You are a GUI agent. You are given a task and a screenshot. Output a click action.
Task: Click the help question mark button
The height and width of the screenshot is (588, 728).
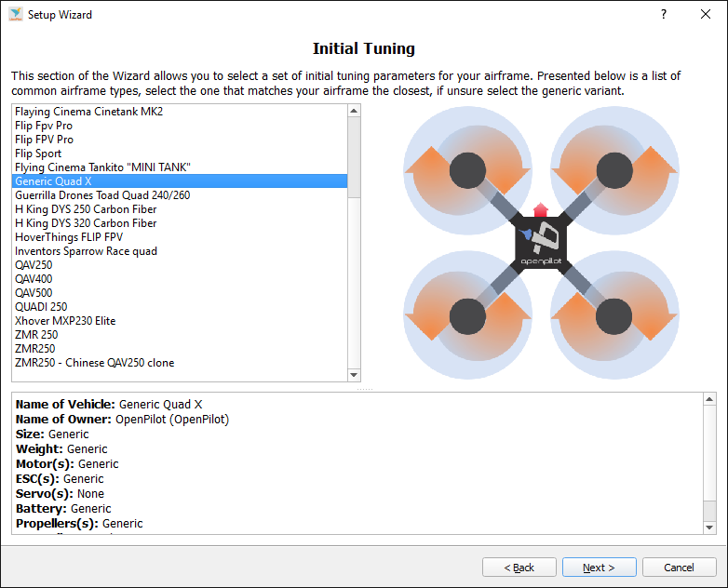664,14
